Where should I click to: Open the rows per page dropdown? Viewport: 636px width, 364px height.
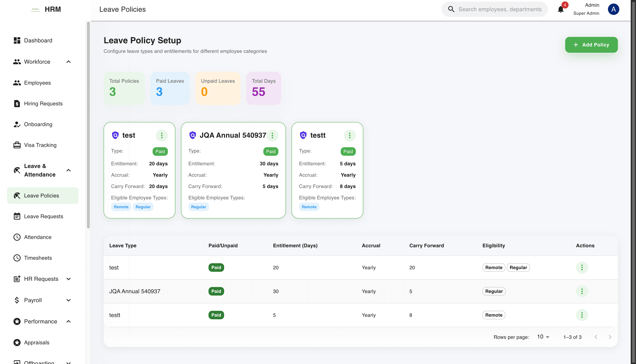[543, 337]
